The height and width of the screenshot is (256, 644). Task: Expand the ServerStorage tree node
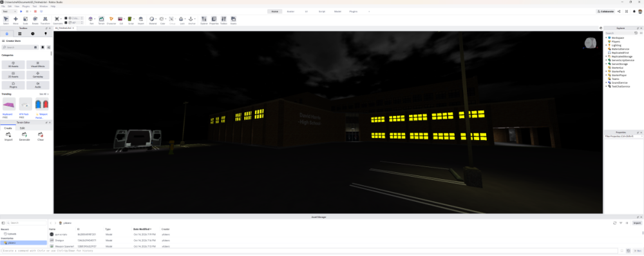606,64
